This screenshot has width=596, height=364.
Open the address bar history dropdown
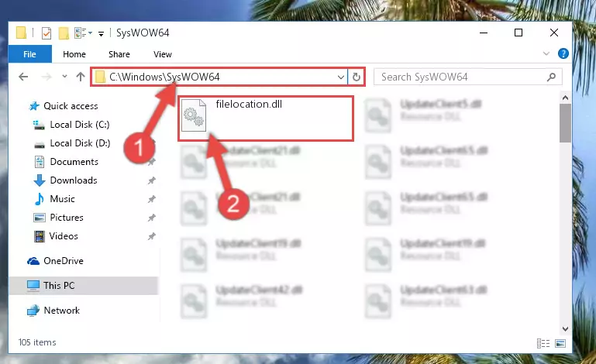[340, 77]
